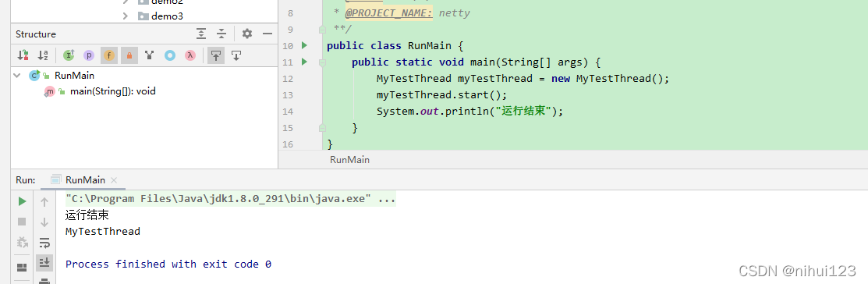Run main method from line 11 gutter arrow
Image resolution: width=868 pixels, height=284 pixels.
[x=304, y=62]
